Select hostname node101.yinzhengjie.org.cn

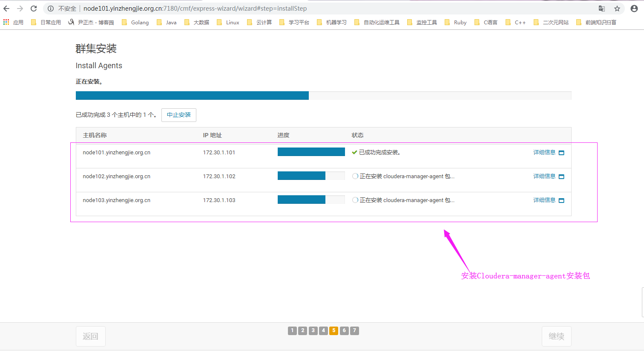[116, 152]
